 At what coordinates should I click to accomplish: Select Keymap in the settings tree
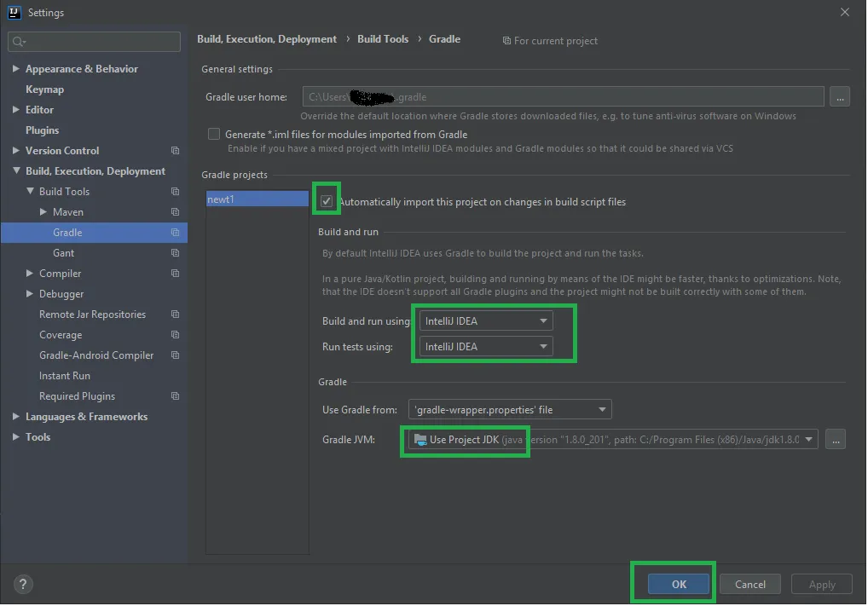coord(44,89)
